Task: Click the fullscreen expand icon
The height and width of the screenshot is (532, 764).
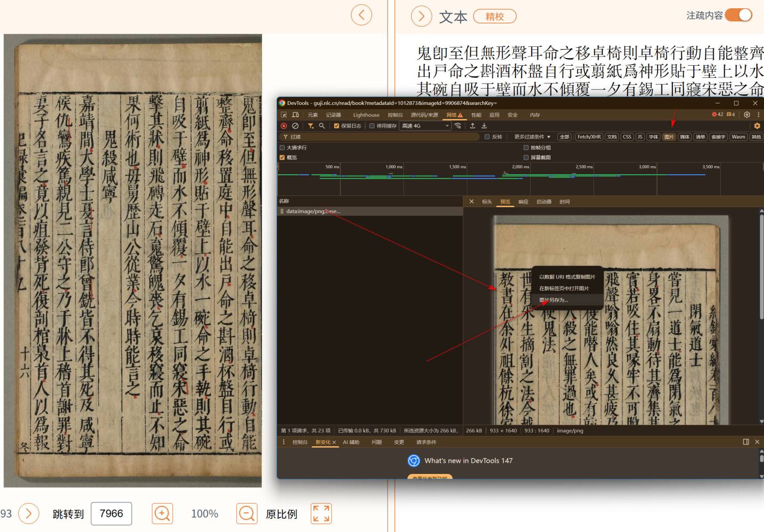Action: pos(321,514)
